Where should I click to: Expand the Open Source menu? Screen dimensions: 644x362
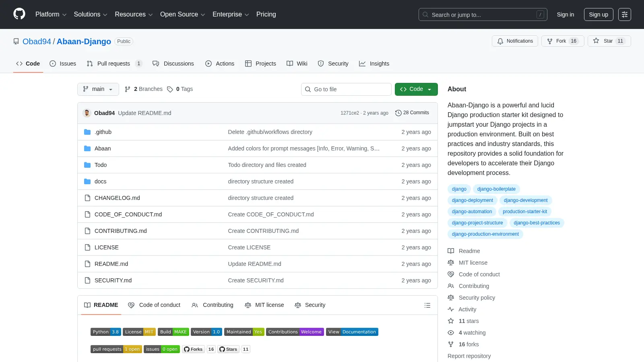tap(183, 14)
